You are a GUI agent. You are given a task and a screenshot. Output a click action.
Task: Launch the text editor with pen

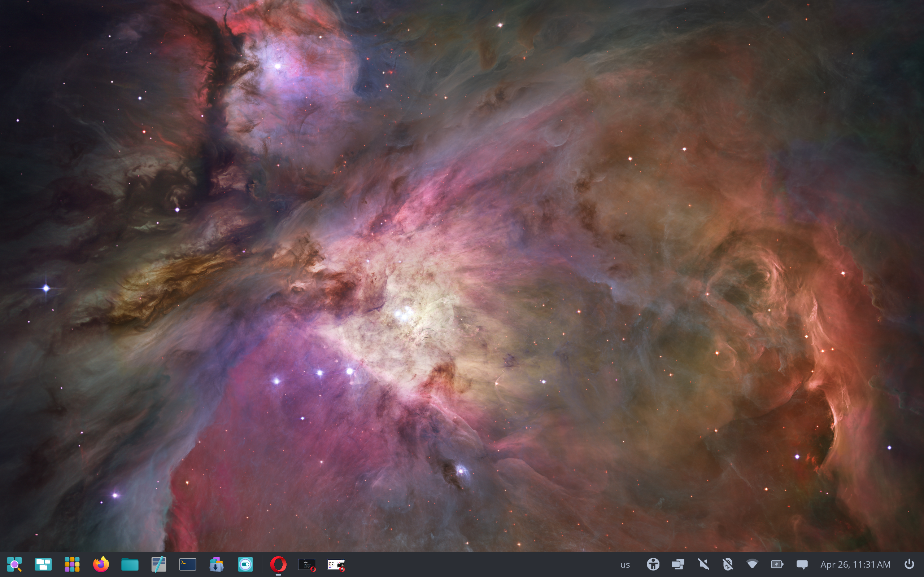click(x=158, y=564)
